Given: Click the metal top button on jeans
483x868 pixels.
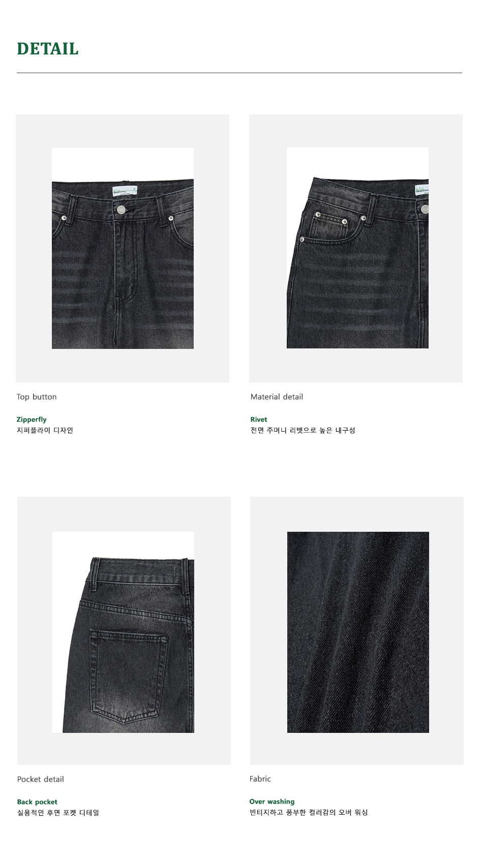Looking at the screenshot, I should tap(121, 209).
